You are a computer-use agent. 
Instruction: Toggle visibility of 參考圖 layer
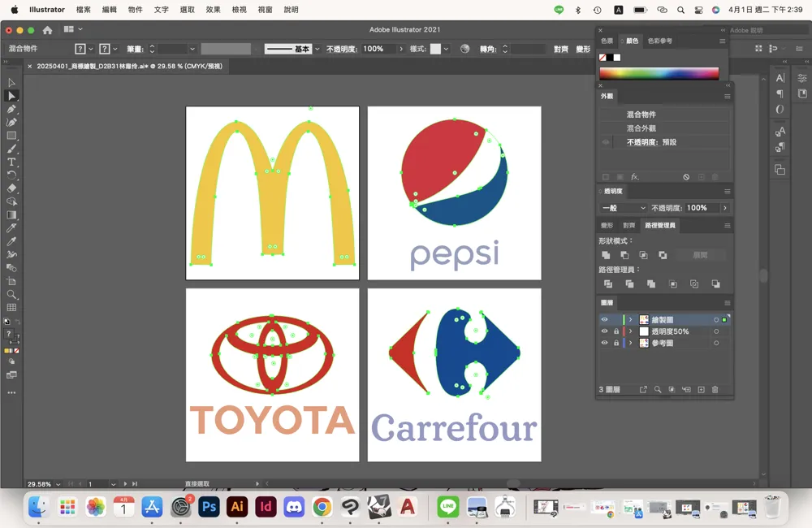tap(604, 343)
